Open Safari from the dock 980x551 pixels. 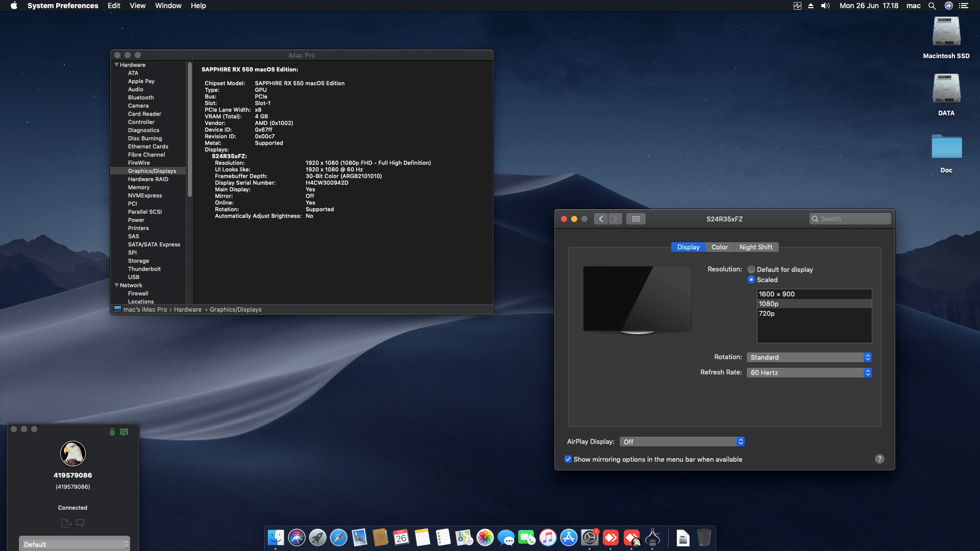(x=338, y=538)
